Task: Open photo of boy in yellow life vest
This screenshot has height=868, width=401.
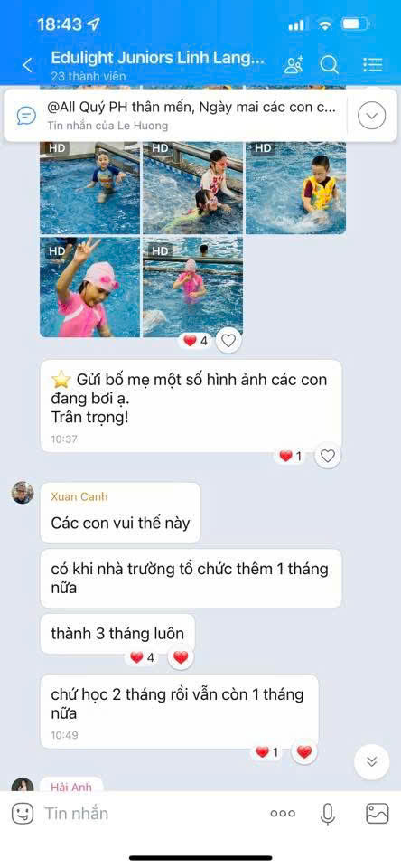Action: (x=296, y=188)
